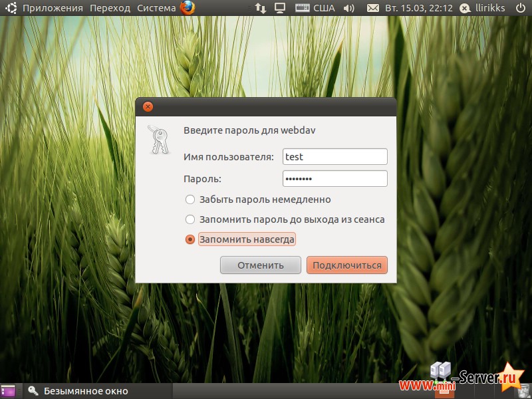Focus the Пароль field
Viewport: 532px width, 399px height.
[x=335, y=178]
